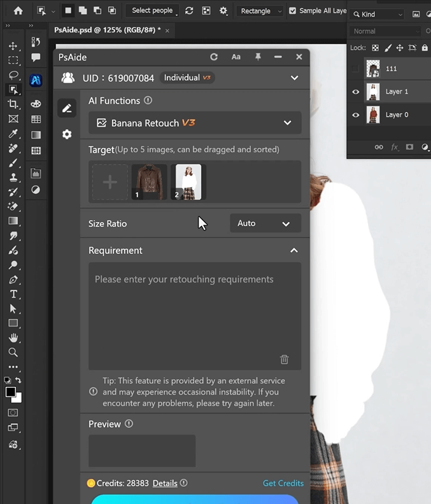Switch to the PsAide.psd document tab
This screenshot has width=431, height=504.
tap(107, 30)
